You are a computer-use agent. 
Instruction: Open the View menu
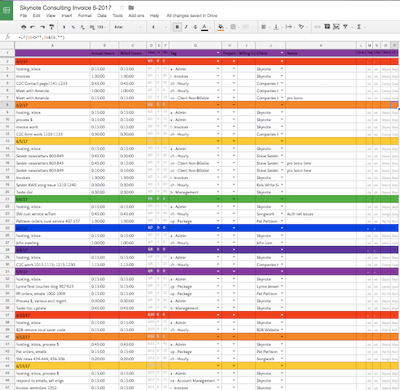point(51,16)
